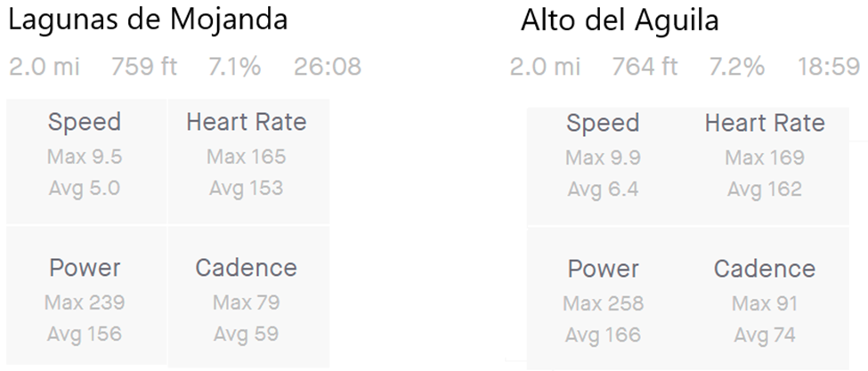Click Avg 74 cadence value
The image size is (868, 371).
click(765, 335)
